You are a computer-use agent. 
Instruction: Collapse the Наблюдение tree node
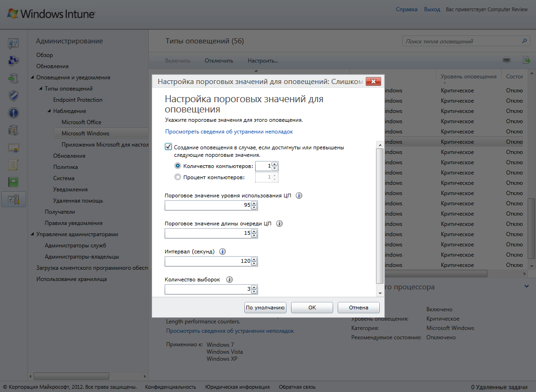(49, 111)
